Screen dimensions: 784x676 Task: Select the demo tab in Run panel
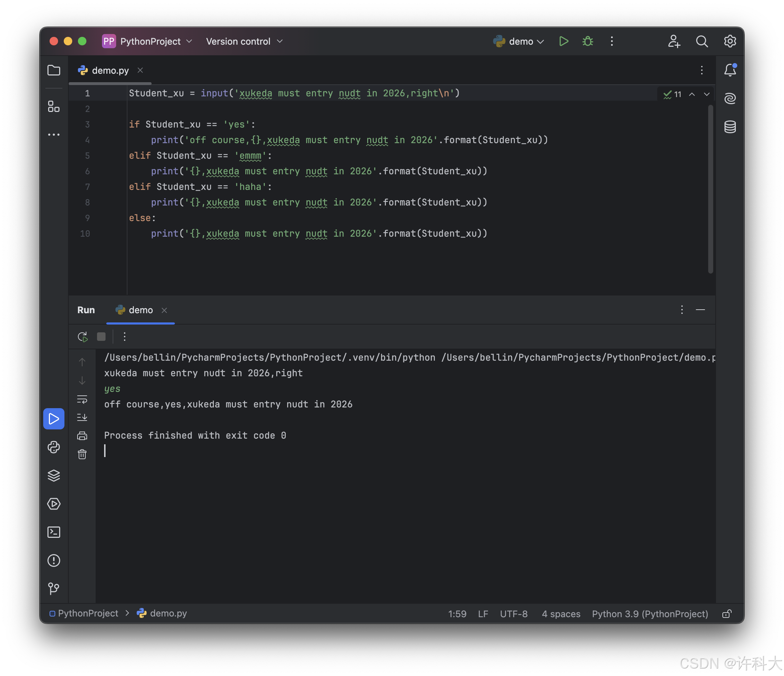coord(140,310)
